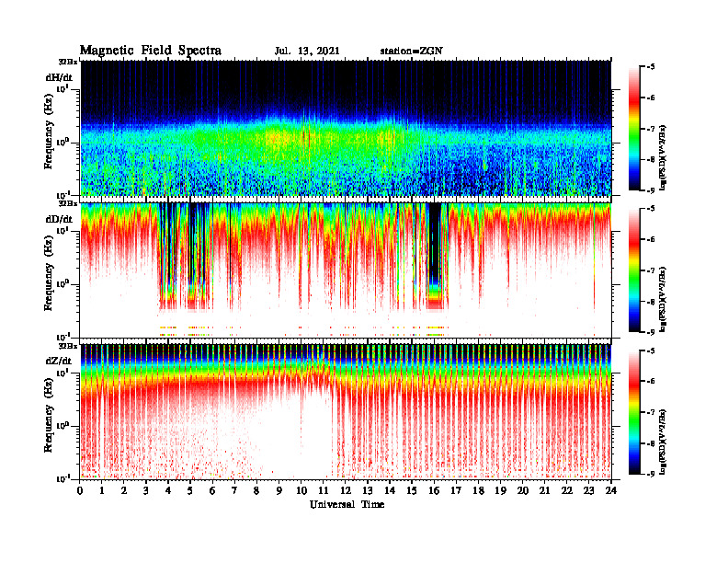The width and height of the screenshot is (728, 563).
Task: Click hour "20" tick label on time axis
Action: tap(523, 490)
